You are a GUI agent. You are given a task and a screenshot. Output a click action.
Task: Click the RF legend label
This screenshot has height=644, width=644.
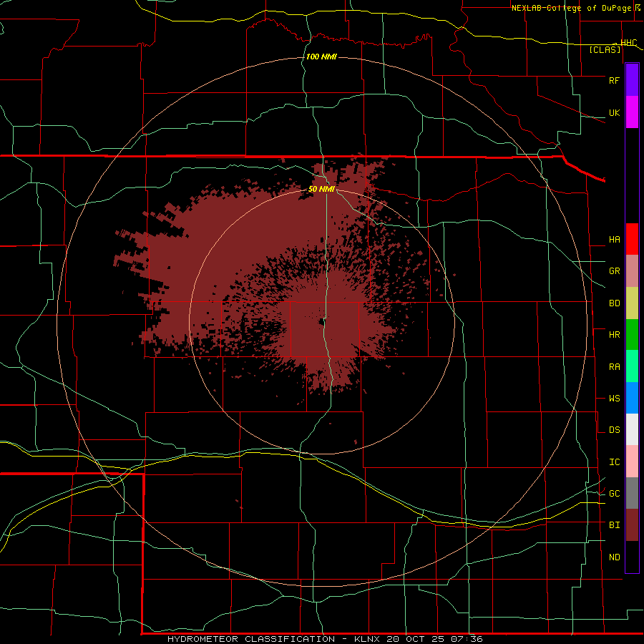tap(614, 80)
